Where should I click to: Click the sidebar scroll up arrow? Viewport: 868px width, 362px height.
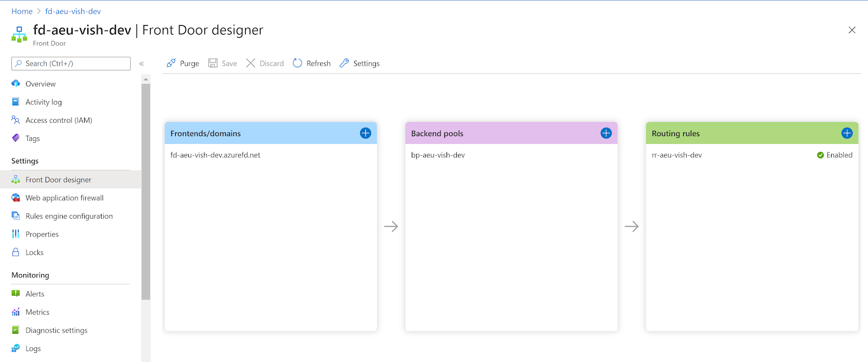(145, 79)
